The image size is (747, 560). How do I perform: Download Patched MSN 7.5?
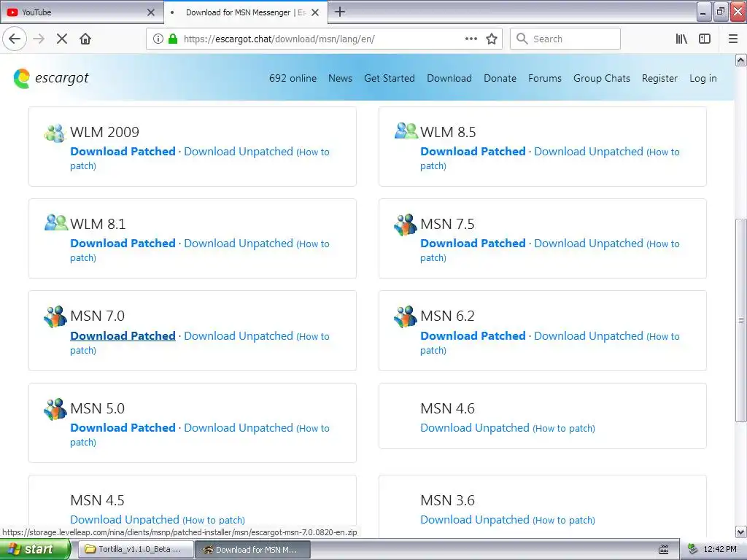pyautogui.click(x=473, y=244)
